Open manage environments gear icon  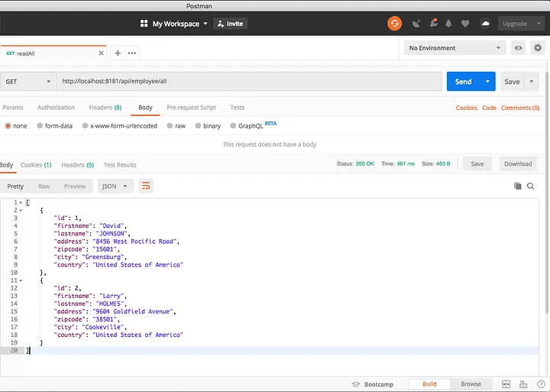click(538, 48)
